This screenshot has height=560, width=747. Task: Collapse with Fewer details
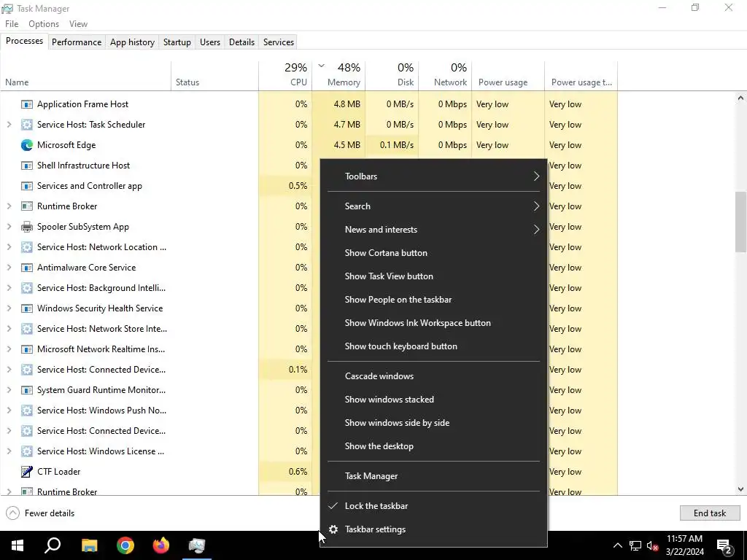[41, 513]
